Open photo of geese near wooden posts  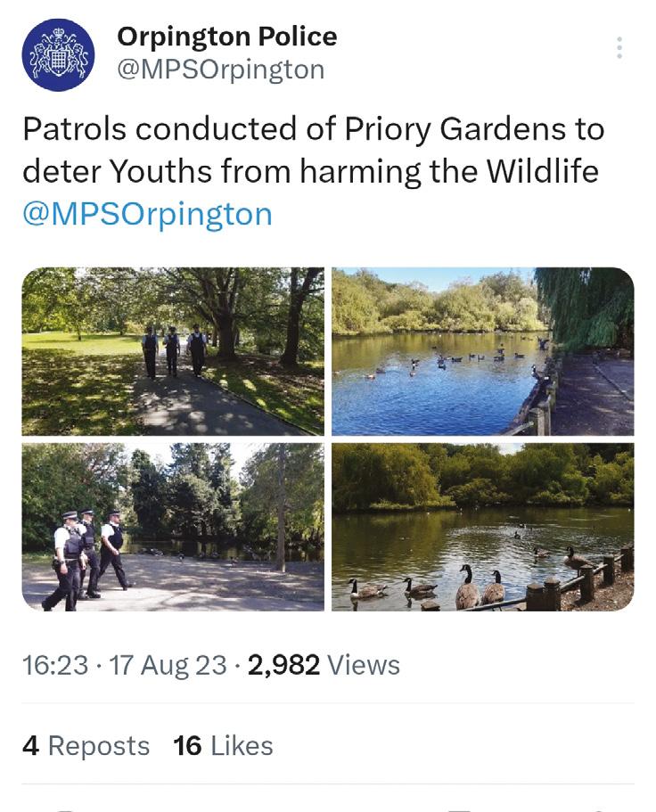482,527
